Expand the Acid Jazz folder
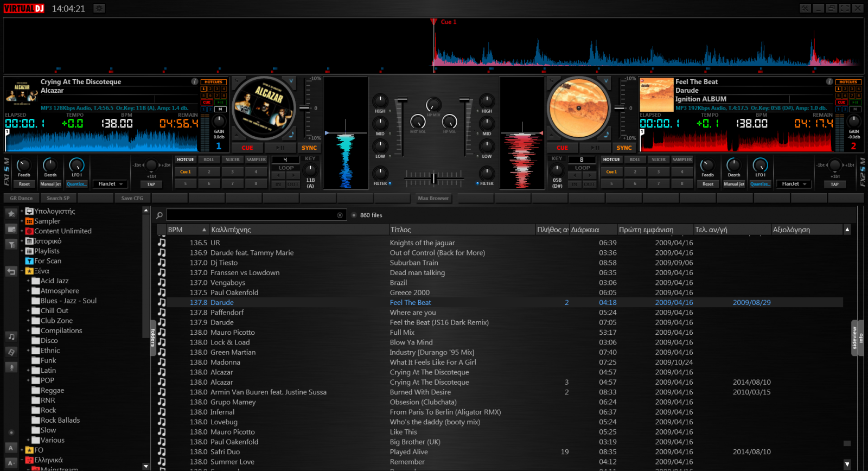This screenshot has height=471, width=868. 28,281
